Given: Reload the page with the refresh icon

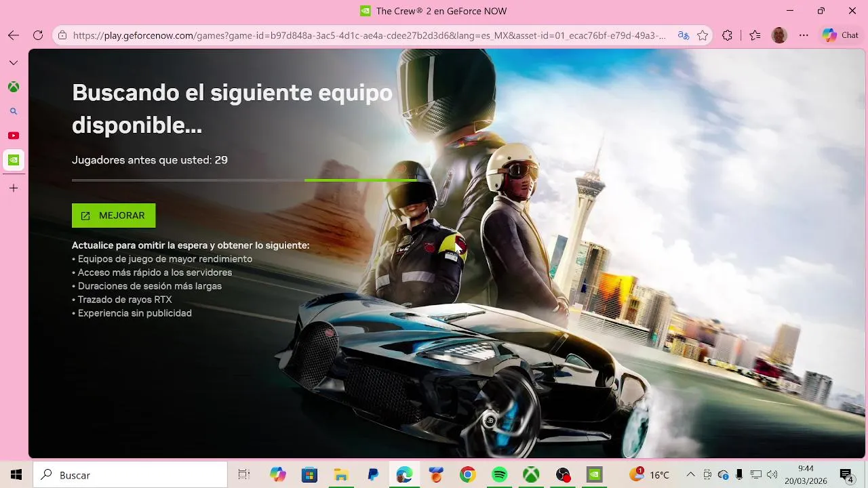Looking at the screenshot, I should [38, 35].
